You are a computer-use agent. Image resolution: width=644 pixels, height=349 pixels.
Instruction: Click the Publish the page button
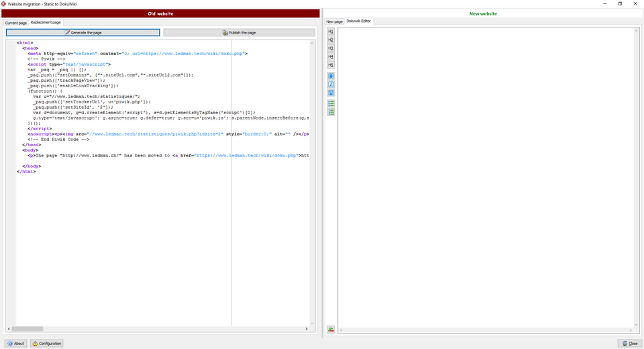[x=239, y=32]
